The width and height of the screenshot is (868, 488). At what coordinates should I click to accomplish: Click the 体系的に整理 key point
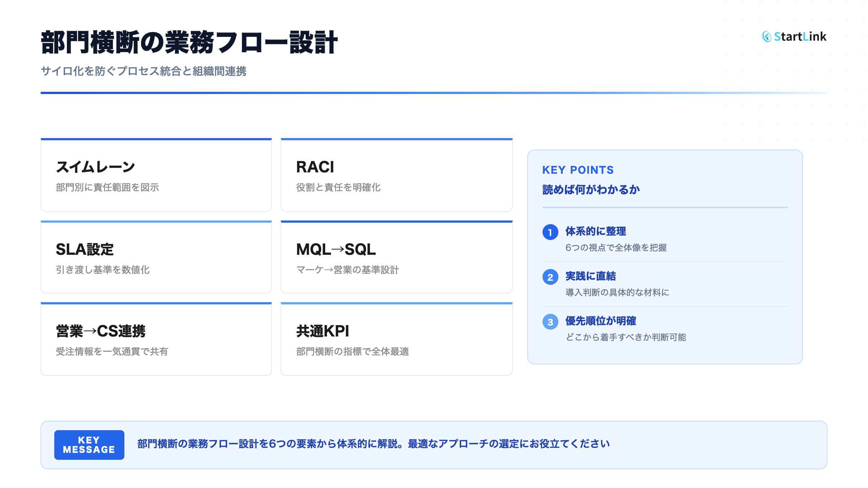pyautogui.click(x=596, y=231)
